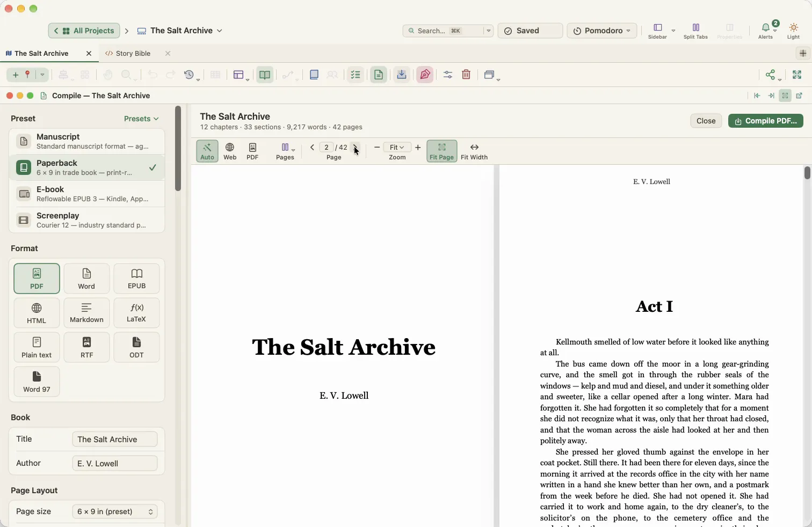Expand the Sidebar options arrow
The image size is (812, 527).
pos(673,31)
